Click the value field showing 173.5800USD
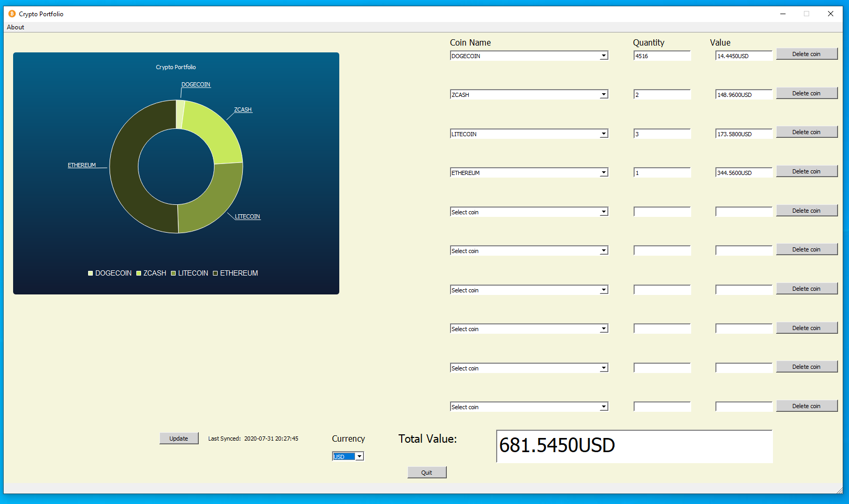Viewport: 849px width, 504px height. [744, 134]
